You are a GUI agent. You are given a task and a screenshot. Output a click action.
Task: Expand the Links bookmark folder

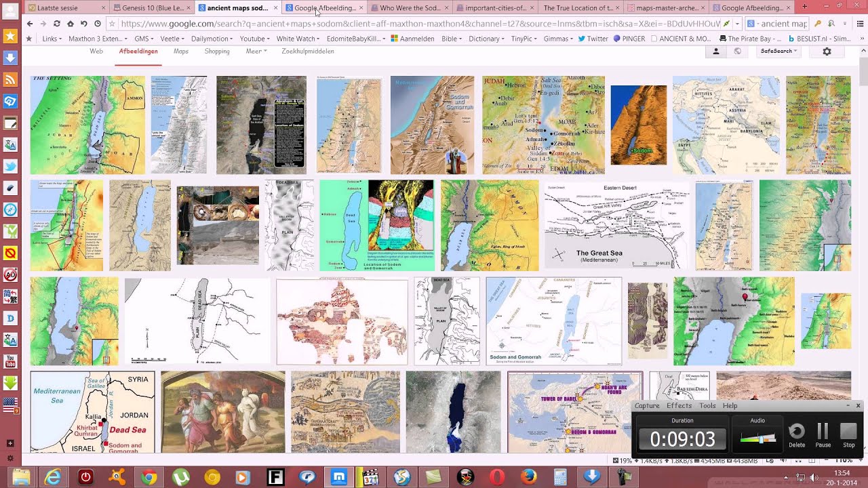(x=52, y=39)
